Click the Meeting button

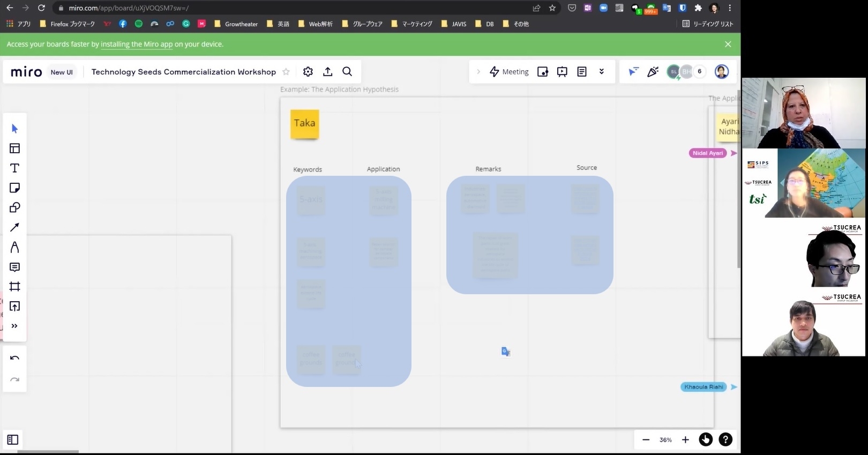[x=509, y=72]
